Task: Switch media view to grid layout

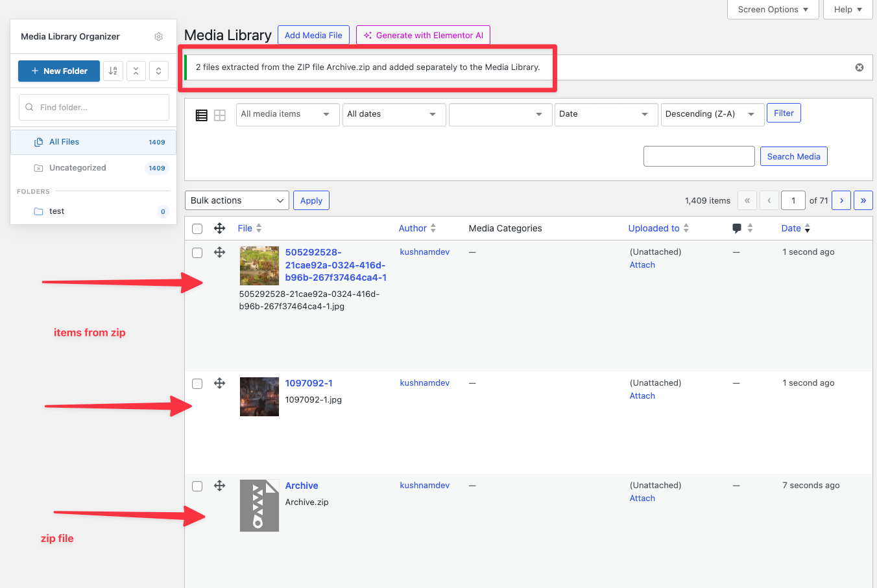Action: click(x=220, y=115)
